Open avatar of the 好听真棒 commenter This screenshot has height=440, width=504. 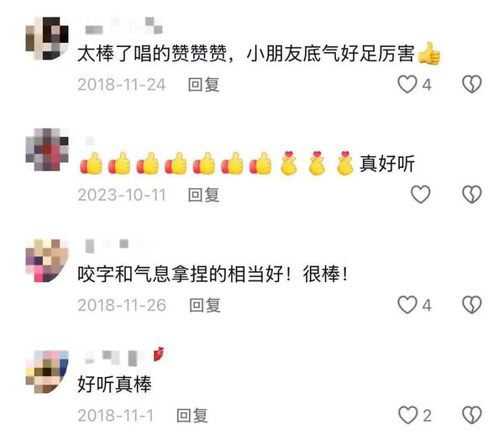point(47,371)
